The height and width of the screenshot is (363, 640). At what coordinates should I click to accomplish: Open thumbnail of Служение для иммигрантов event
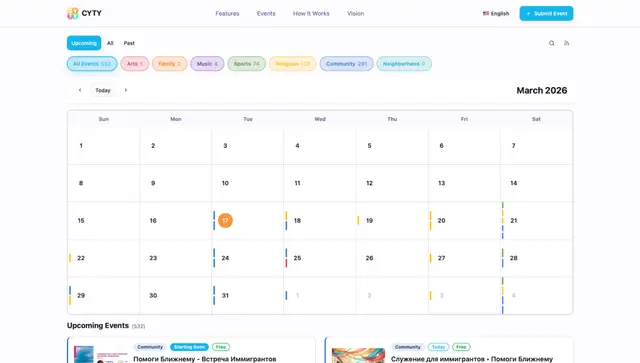358,355
